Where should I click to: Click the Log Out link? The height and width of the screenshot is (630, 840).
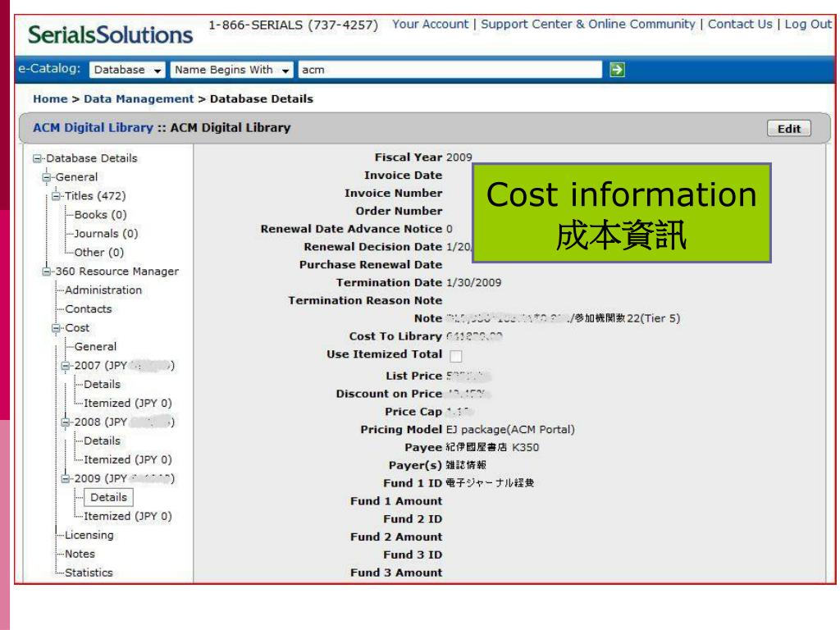808,24
